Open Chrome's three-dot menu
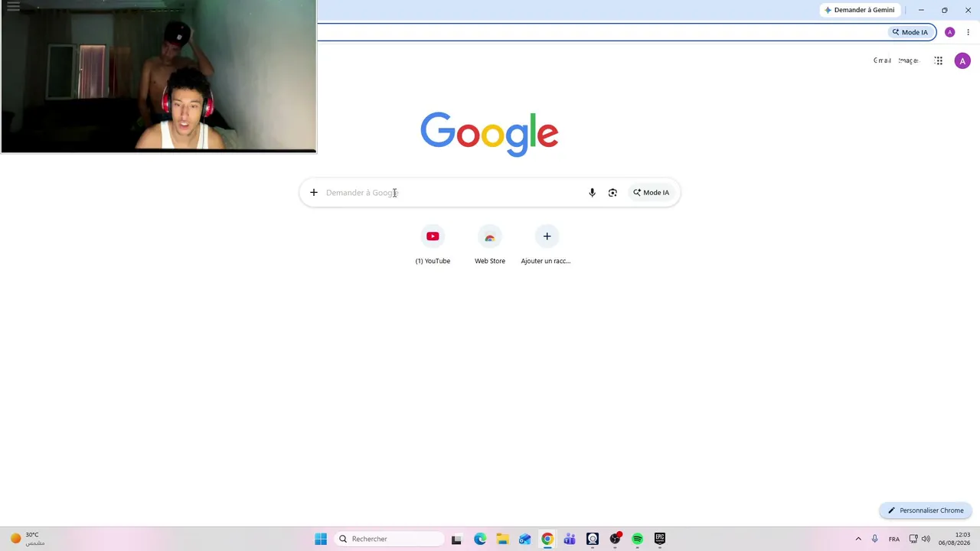The image size is (980, 551). tap(968, 32)
